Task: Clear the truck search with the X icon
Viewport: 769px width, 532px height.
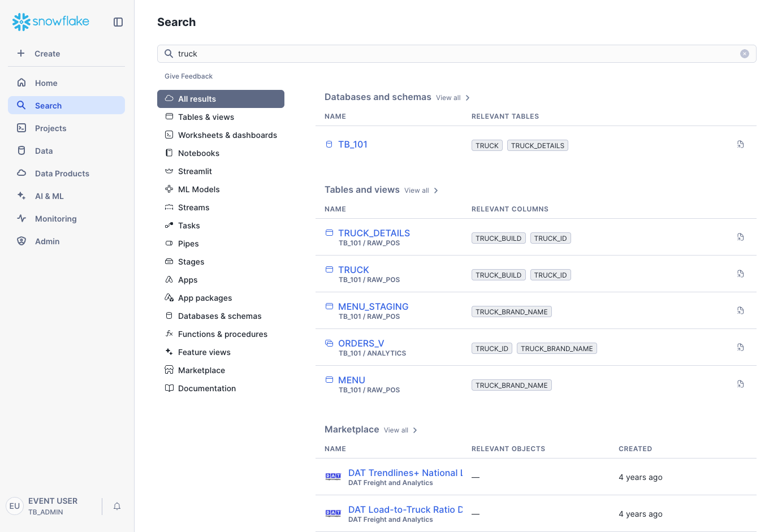Action: [x=745, y=53]
